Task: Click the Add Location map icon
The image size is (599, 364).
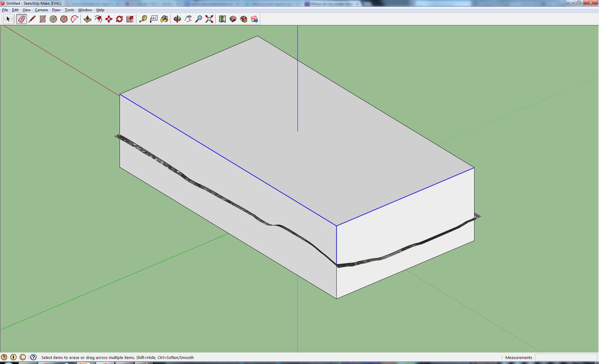Action: coord(222,19)
